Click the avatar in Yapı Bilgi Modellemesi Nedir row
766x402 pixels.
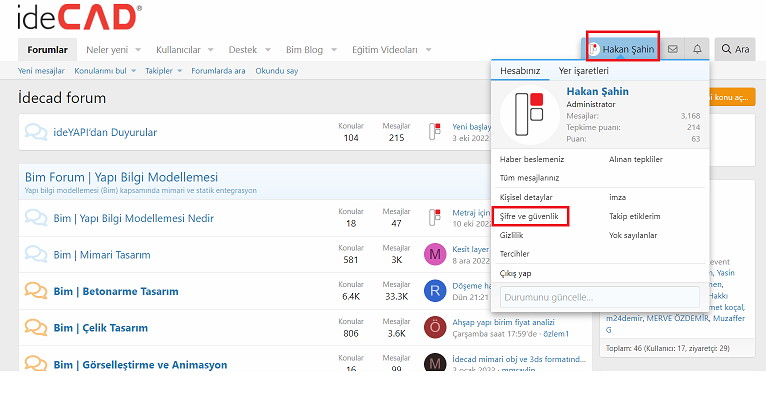[434, 217]
